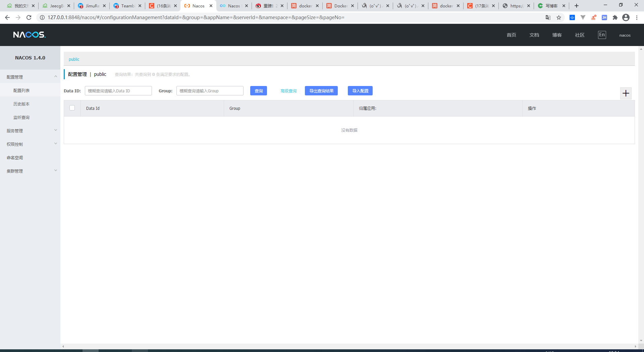Expand the 权限控制 sidebar section
The height and width of the screenshot is (352, 644).
30,144
